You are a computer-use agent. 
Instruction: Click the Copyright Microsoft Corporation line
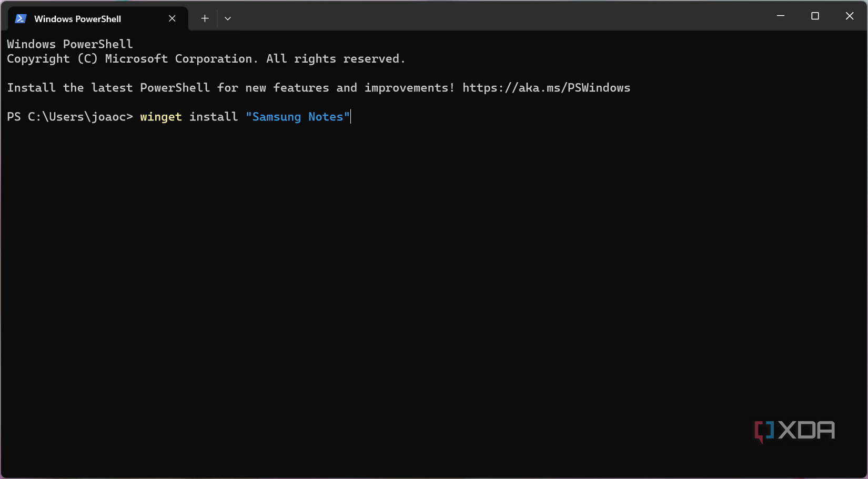point(206,59)
